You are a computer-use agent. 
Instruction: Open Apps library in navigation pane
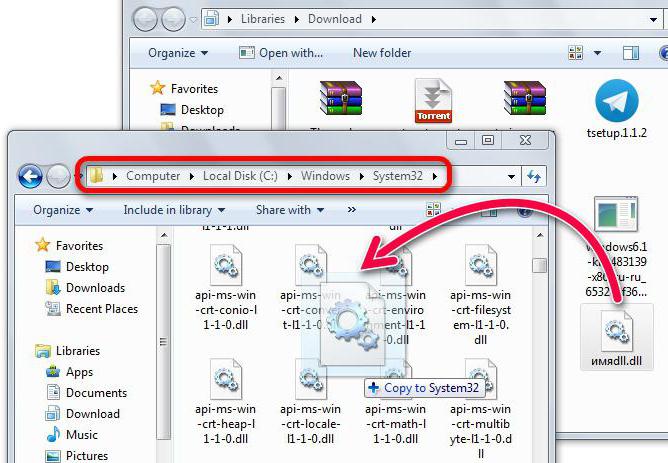coord(69,372)
